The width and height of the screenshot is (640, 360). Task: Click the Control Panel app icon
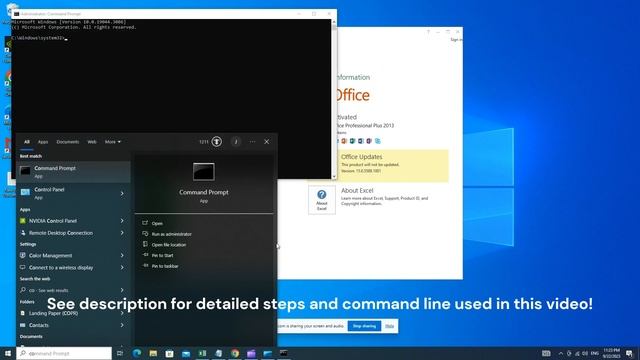point(25,193)
